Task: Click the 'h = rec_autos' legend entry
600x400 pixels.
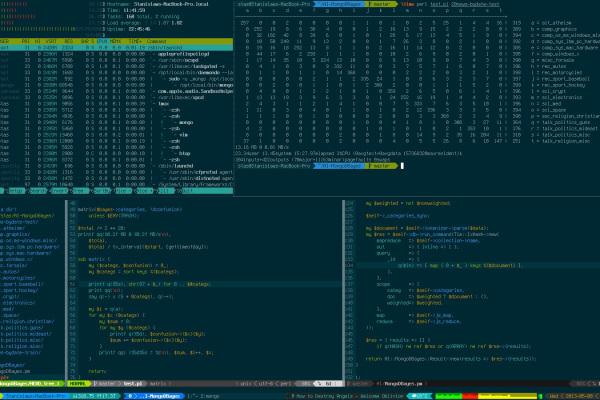Action: [x=549, y=66]
